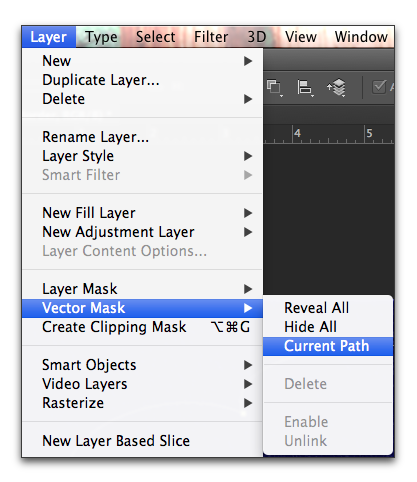Choose Create Clipping Mask
This screenshot has height=482, width=417.
[142, 327]
